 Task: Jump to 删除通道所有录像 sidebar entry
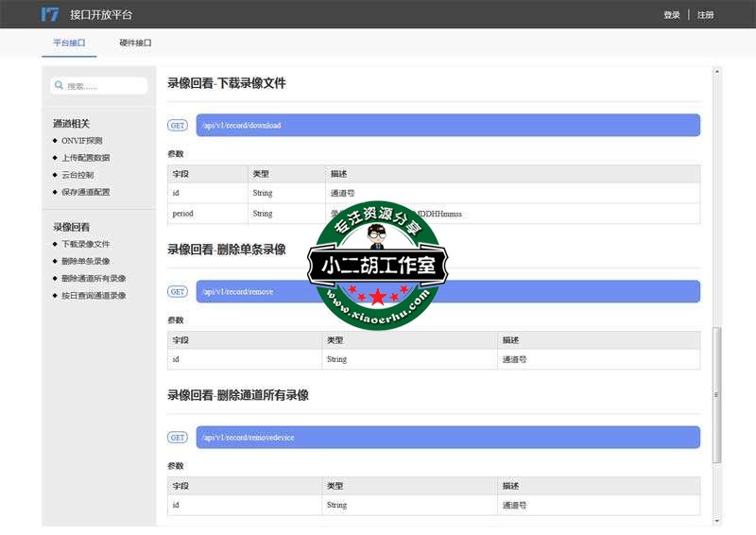94,278
